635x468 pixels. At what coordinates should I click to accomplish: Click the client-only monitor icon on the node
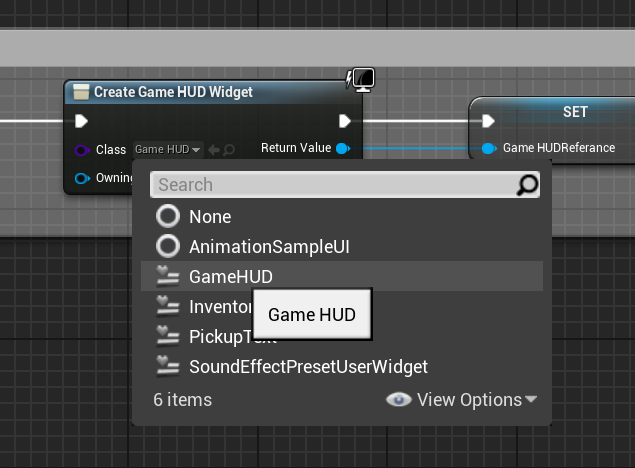(363, 79)
